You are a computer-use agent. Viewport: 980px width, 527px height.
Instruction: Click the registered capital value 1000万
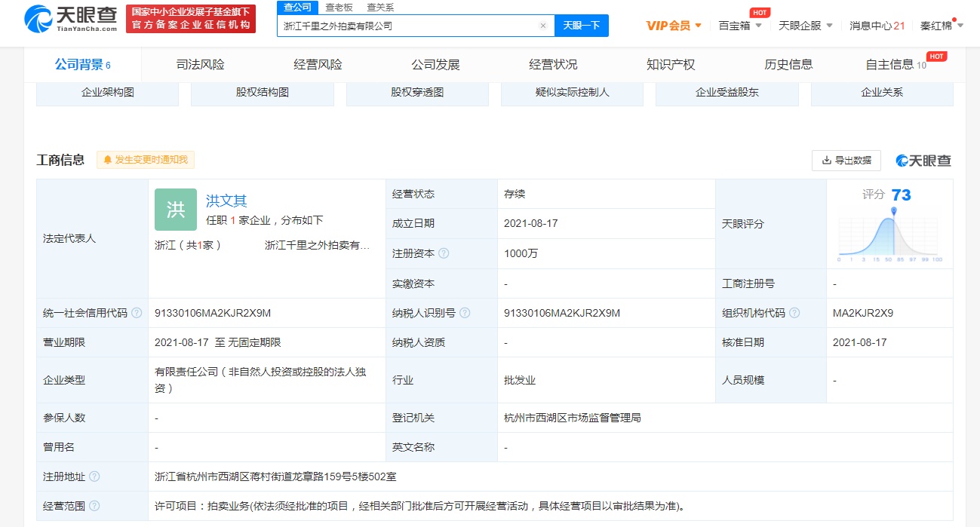[x=521, y=254]
